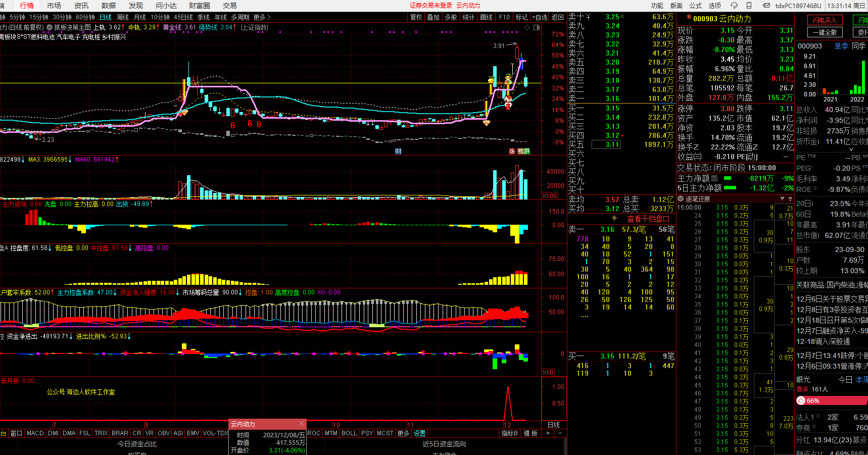The image size is (868, 455).
Task: Click the 榜 marker below the chart
Action: (x=520, y=151)
